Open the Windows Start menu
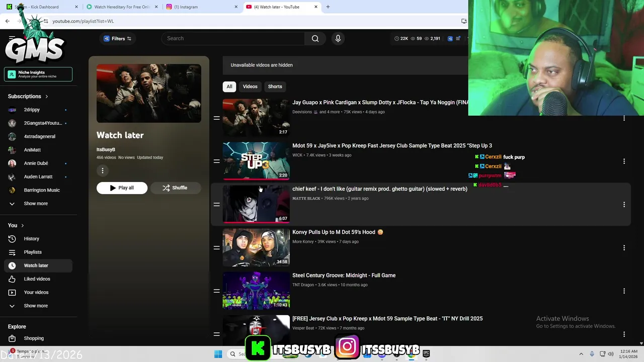The image size is (644, 362). [218, 354]
